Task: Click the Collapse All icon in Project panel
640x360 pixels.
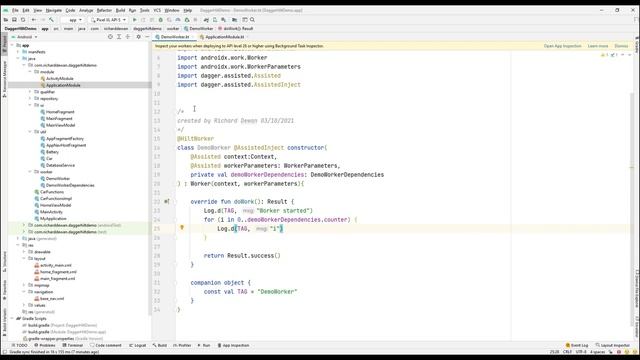Action: 128,37
